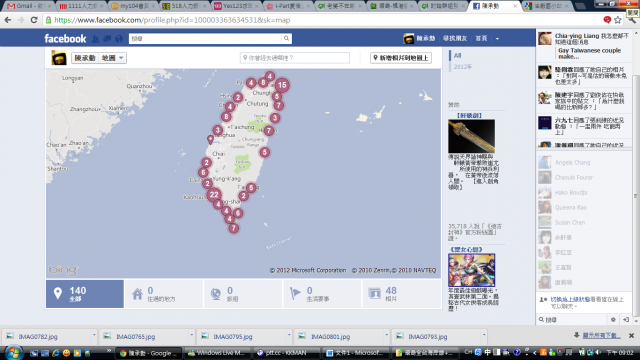
Task: Open chat with Chaouki Fourar
Action: pos(584,178)
